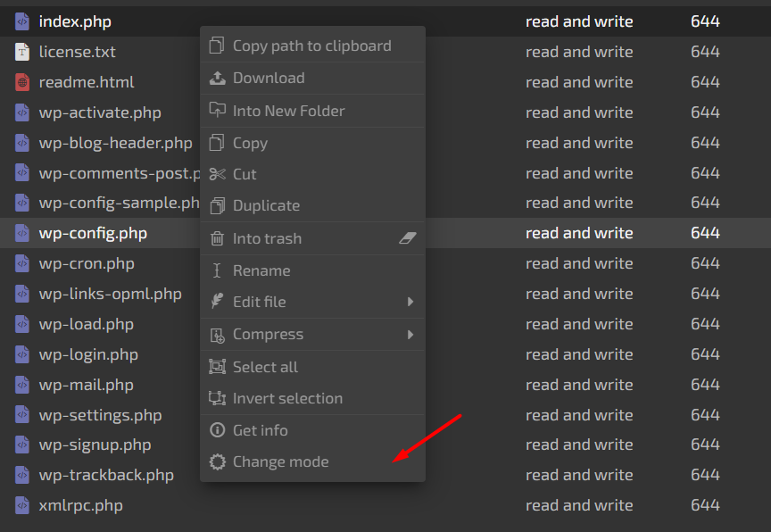This screenshot has height=532, width=771.
Task: Click the Download arrow icon
Action: pos(217,78)
